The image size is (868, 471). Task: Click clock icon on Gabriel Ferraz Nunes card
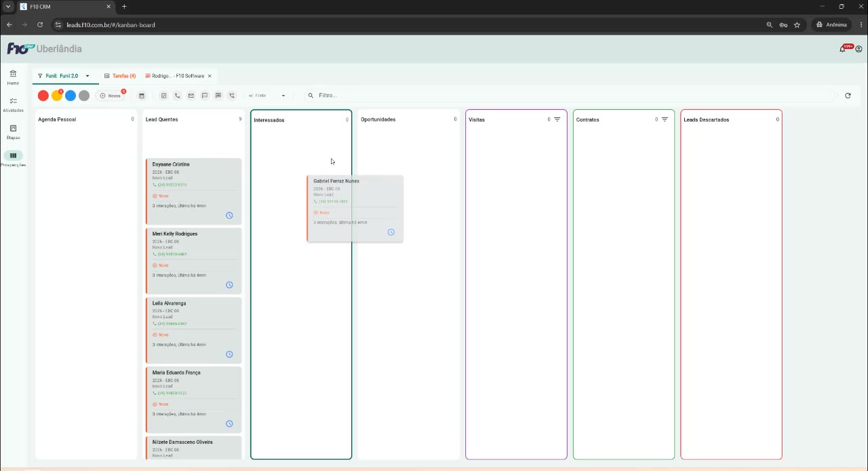pyautogui.click(x=391, y=232)
